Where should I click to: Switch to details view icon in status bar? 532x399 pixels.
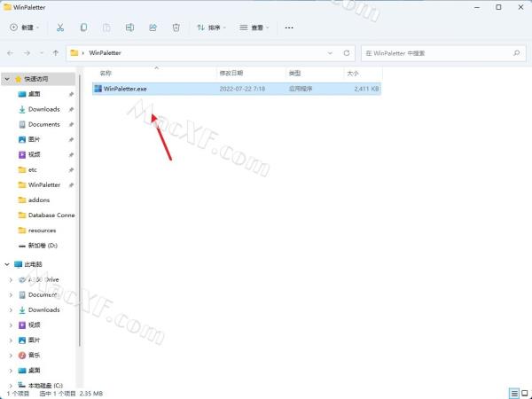514,394
